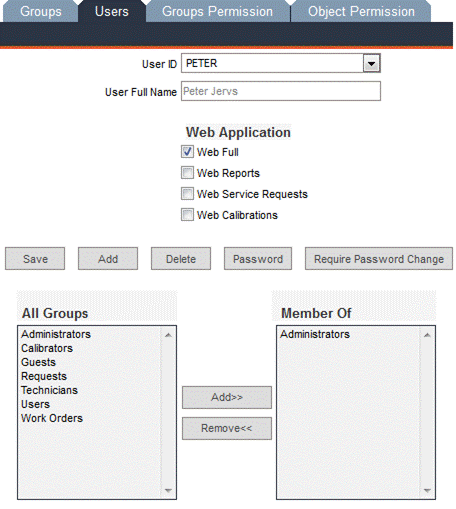Click Member Of scrollbar up arrow

427,335
